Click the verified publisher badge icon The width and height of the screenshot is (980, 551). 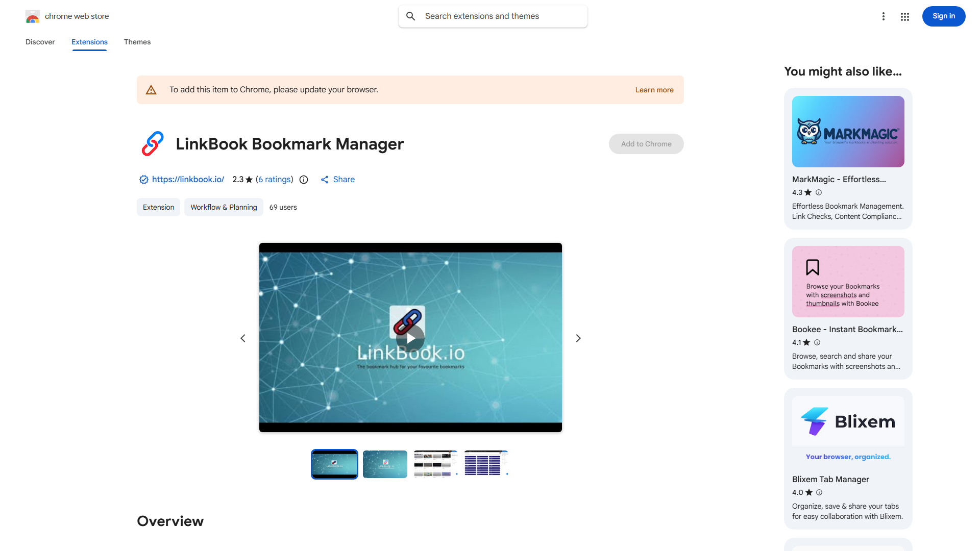pyautogui.click(x=143, y=180)
